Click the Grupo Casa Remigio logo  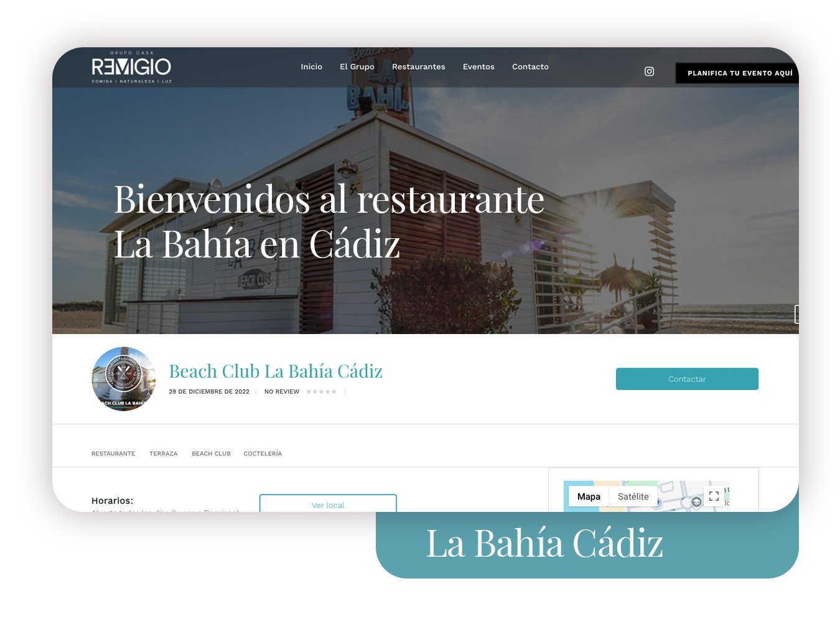click(131, 67)
